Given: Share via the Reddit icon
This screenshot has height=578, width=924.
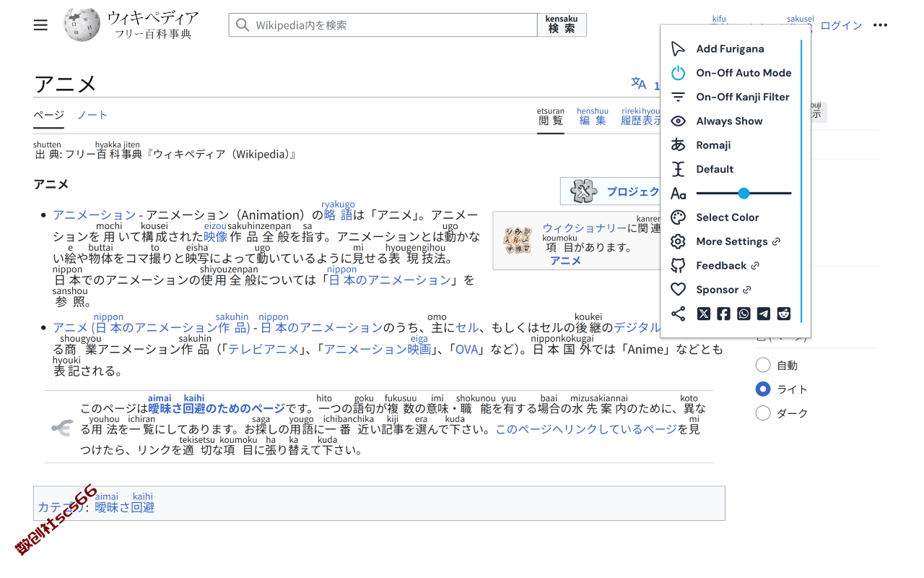Looking at the screenshot, I should pos(784,314).
